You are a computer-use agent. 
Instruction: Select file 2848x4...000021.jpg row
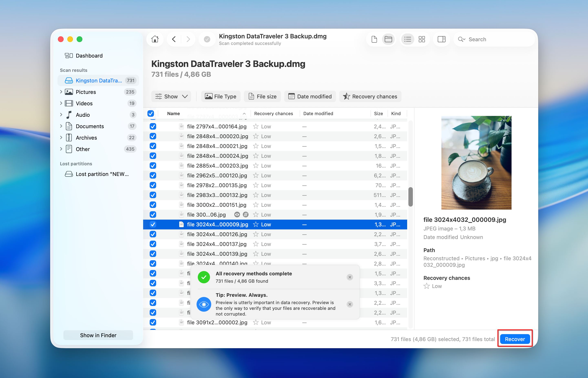(x=275, y=146)
